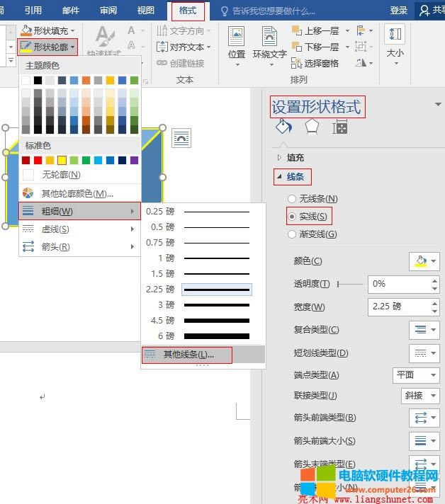Expand the Fill (填充) section

[x=280, y=158]
